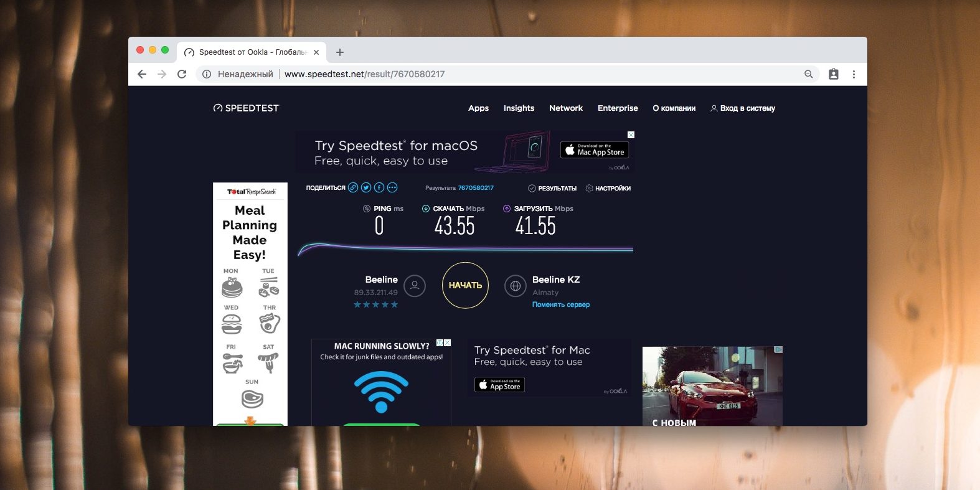Change server via Поменять сервер
This screenshot has width=980, height=490.
[561, 304]
